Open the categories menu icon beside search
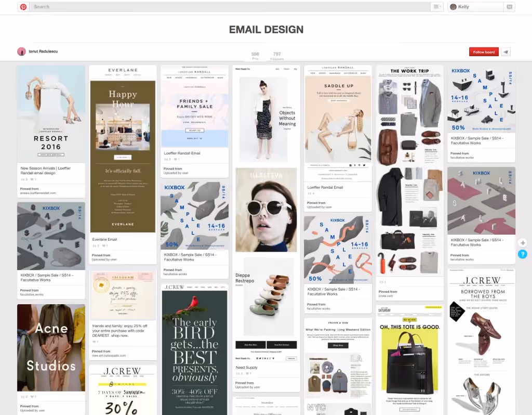532x415 pixels. coord(436,7)
